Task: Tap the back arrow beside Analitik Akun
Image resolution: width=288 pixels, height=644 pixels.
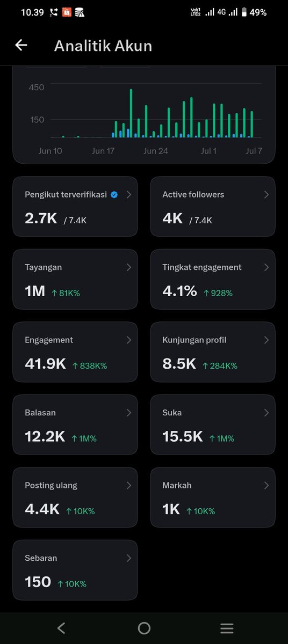Action: (x=21, y=46)
